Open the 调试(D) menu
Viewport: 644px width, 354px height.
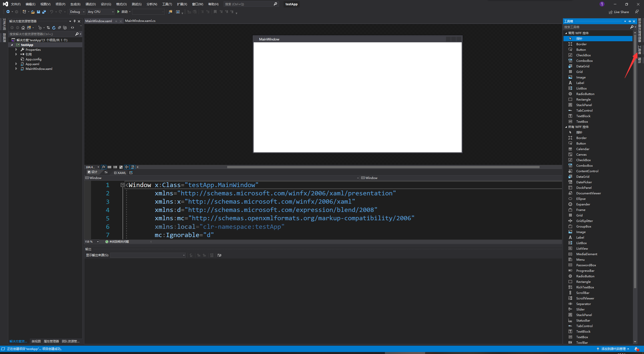point(91,4)
